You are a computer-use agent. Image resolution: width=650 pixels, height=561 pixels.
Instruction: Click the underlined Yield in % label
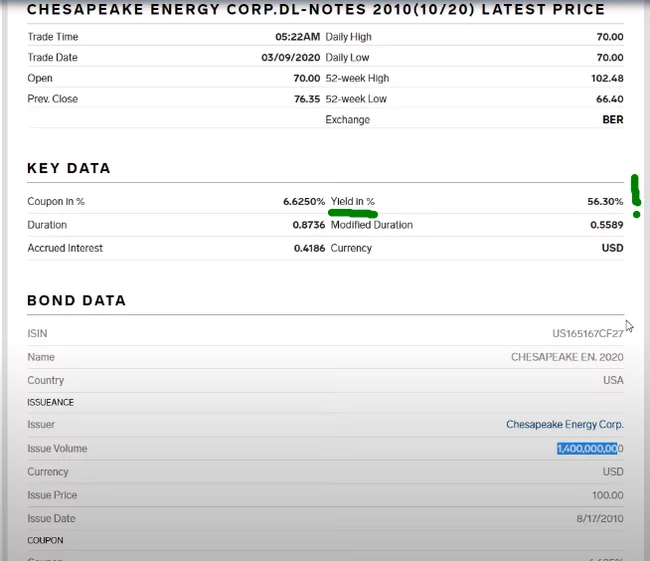point(353,202)
